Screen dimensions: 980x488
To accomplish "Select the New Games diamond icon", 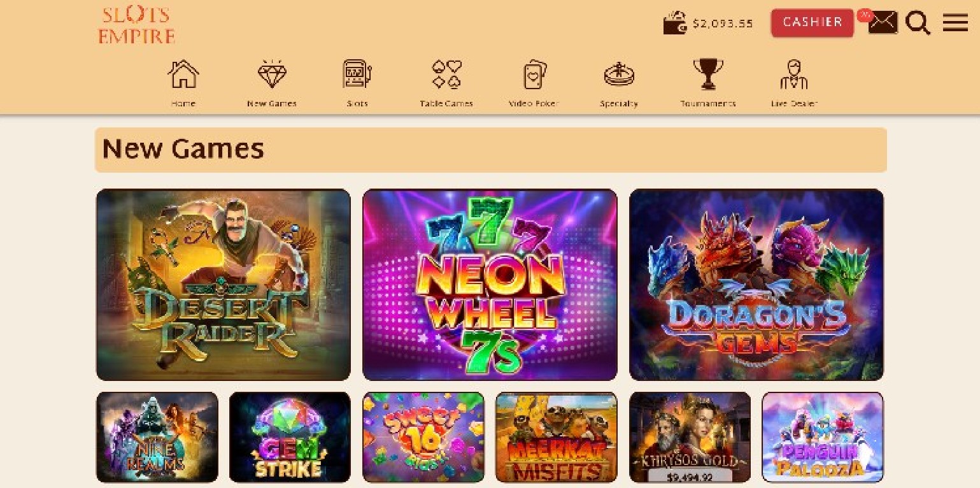I will (x=272, y=74).
